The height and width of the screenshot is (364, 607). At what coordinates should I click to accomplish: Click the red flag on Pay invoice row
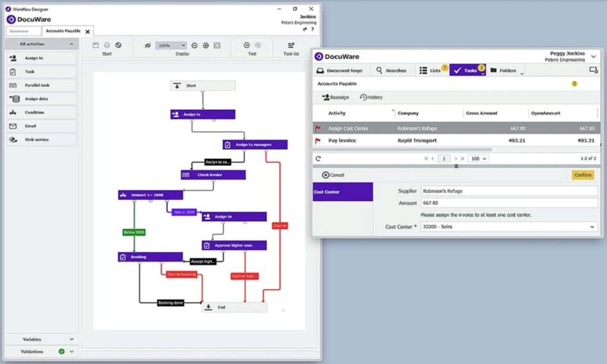point(318,140)
